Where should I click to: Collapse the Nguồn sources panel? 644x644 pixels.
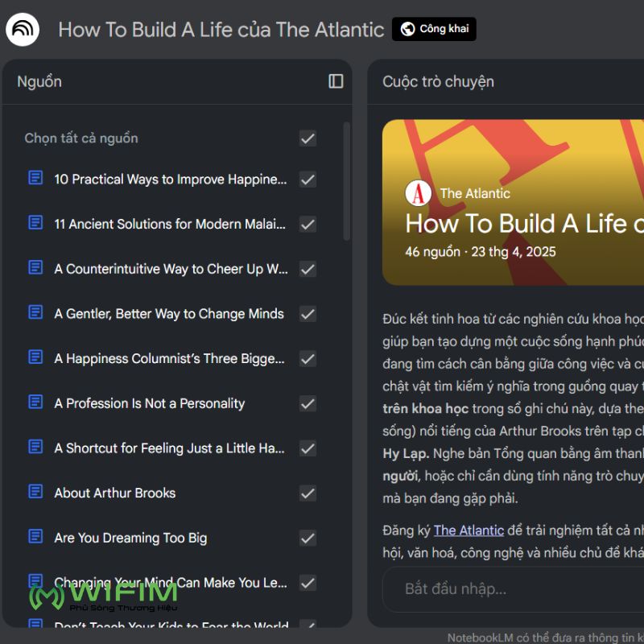click(336, 81)
